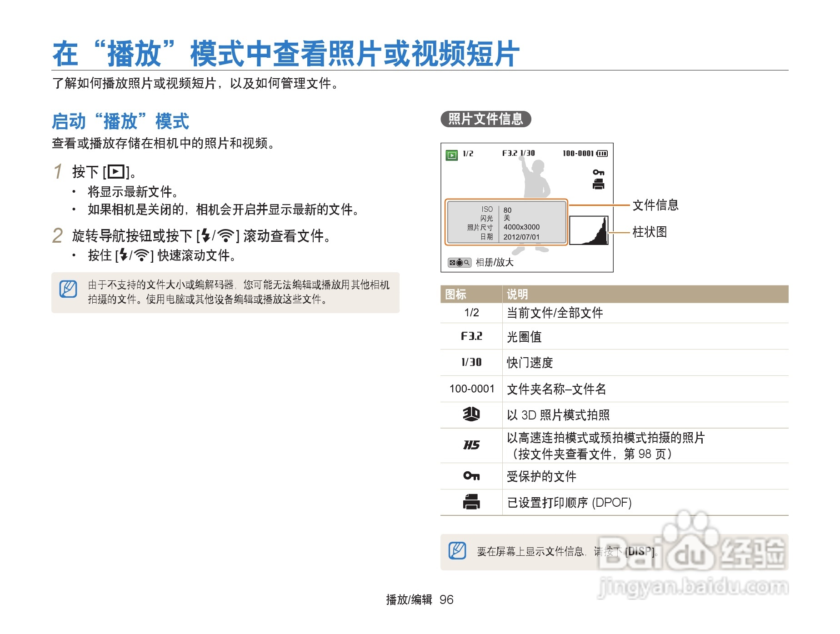Click the '播放/编辑 96' page footer

click(420, 599)
